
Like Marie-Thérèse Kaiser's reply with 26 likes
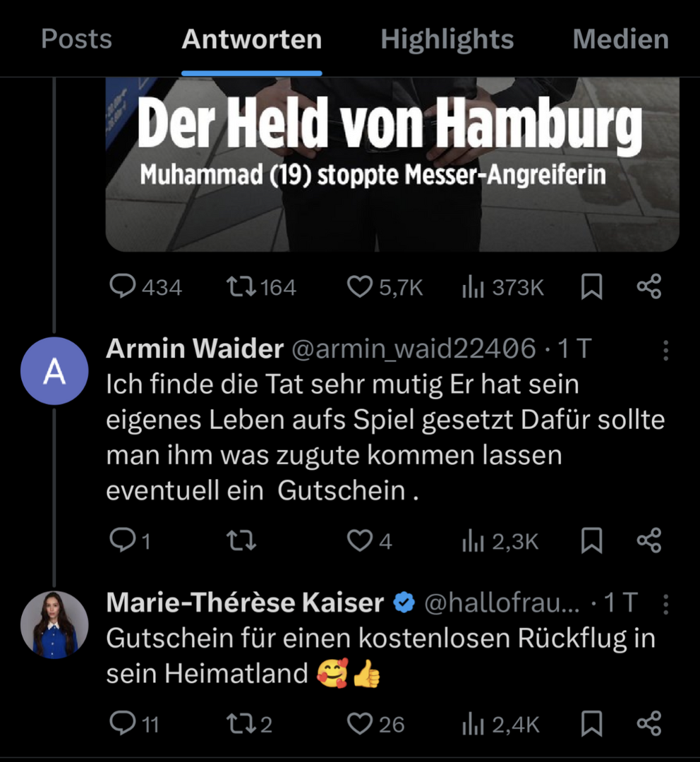click(x=375, y=724)
